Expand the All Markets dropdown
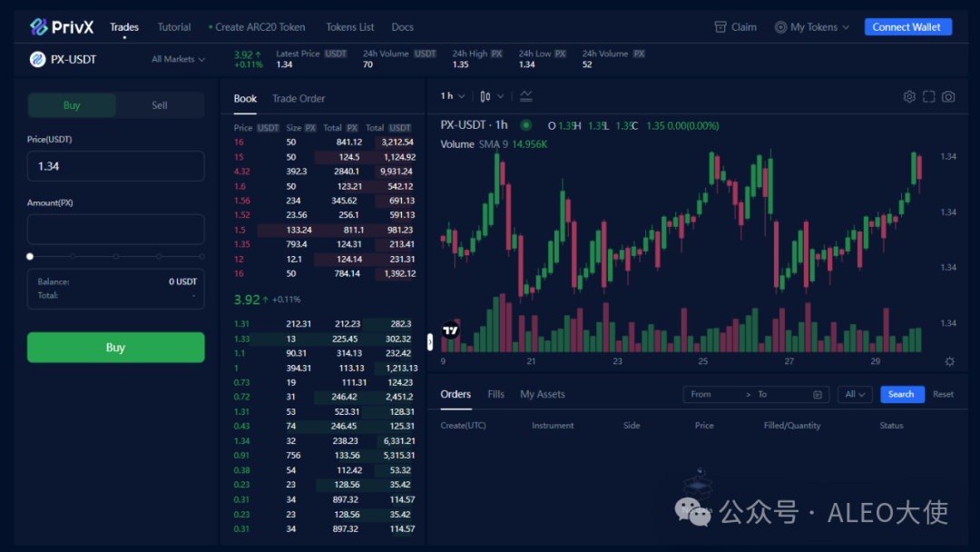980x552 pixels. (x=178, y=59)
